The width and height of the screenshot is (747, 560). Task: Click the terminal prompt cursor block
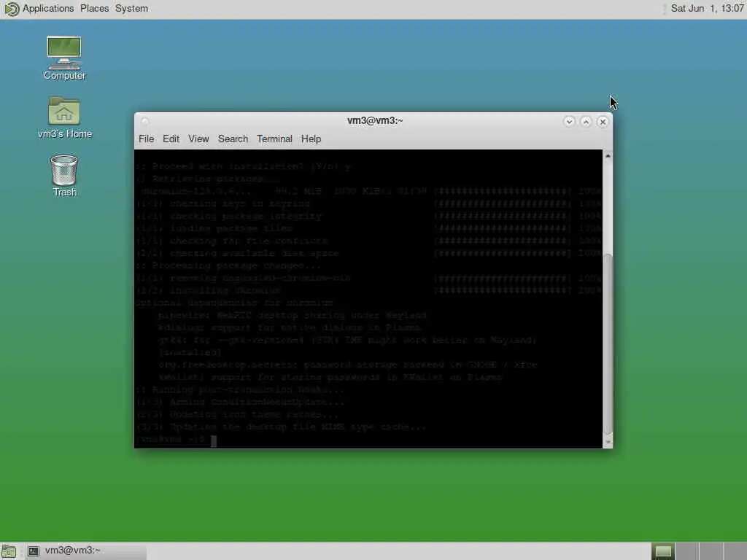point(214,441)
